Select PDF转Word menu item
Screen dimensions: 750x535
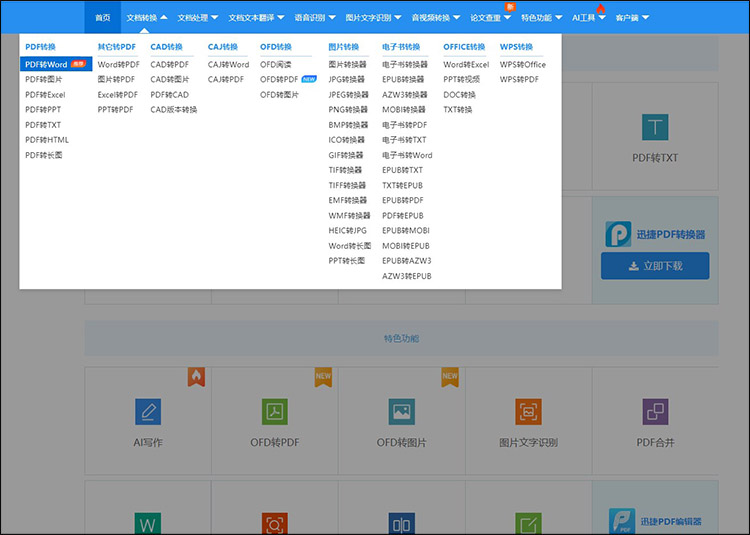coord(56,64)
